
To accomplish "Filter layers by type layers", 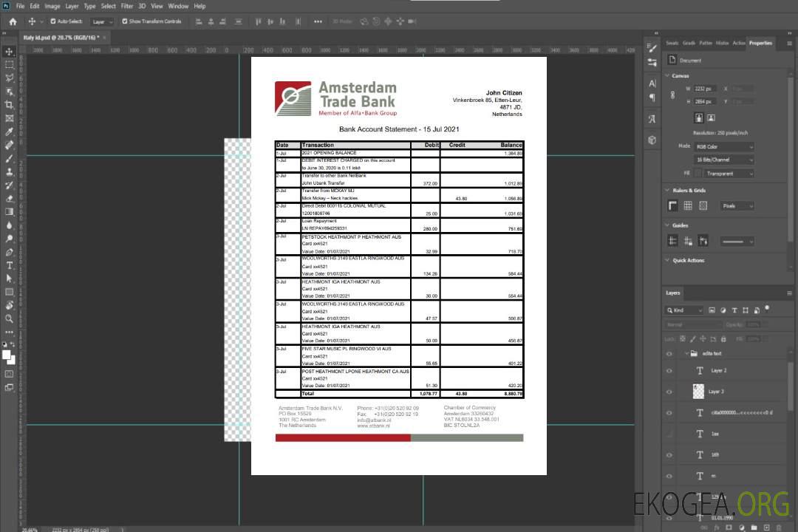I will coord(734,310).
